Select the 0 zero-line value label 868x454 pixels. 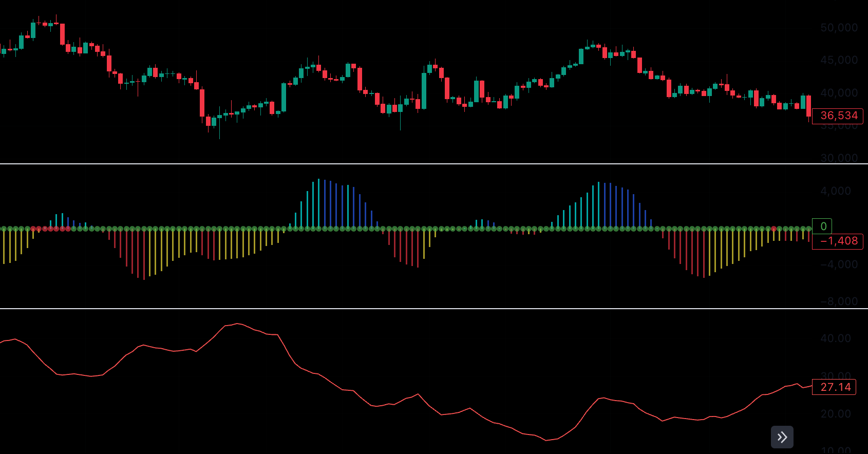click(x=822, y=226)
